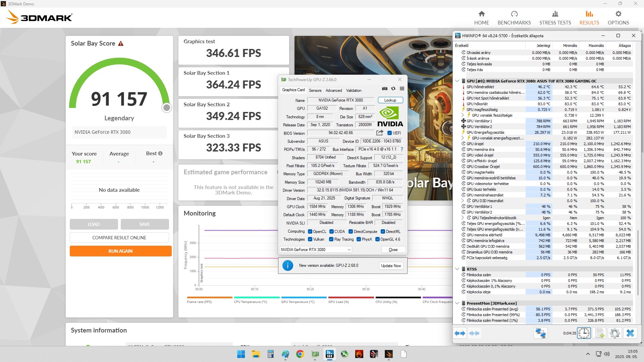Click HWiNFO reset clock icon

coord(584,333)
